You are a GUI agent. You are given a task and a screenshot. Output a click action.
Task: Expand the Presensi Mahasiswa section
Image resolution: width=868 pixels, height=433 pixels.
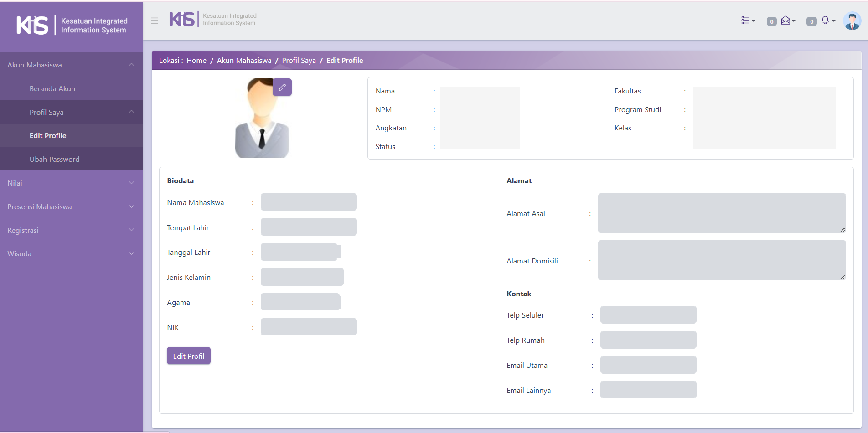click(71, 206)
